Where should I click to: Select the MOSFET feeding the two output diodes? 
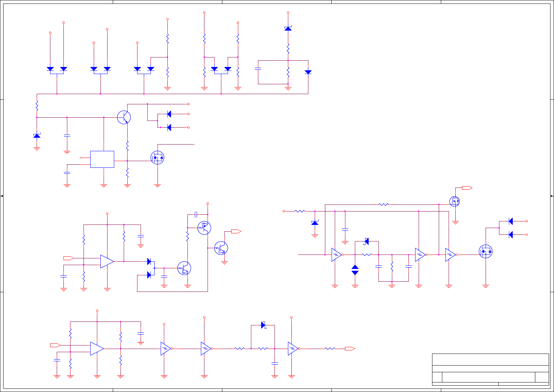(486, 251)
